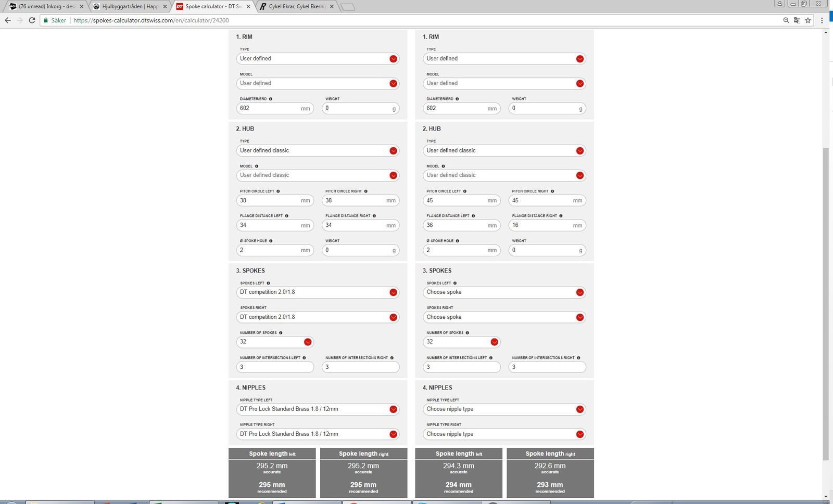The image size is (833, 504).
Task: Open the zoom magnifier icon in address bar
Action: point(786,20)
